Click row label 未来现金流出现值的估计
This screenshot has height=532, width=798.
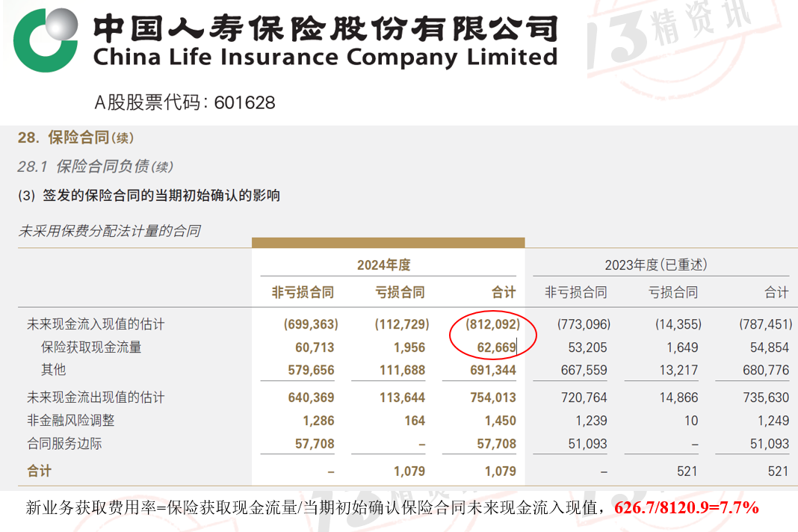pyautogui.click(x=96, y=398)
